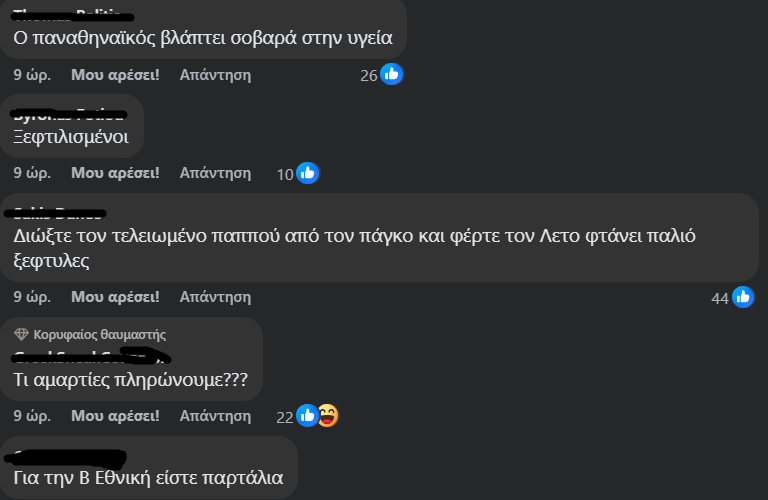Like the Τι αμαρτίες πληρώνουμε comment
This screenshot has width=768, height=500.
tap(115, 415)
